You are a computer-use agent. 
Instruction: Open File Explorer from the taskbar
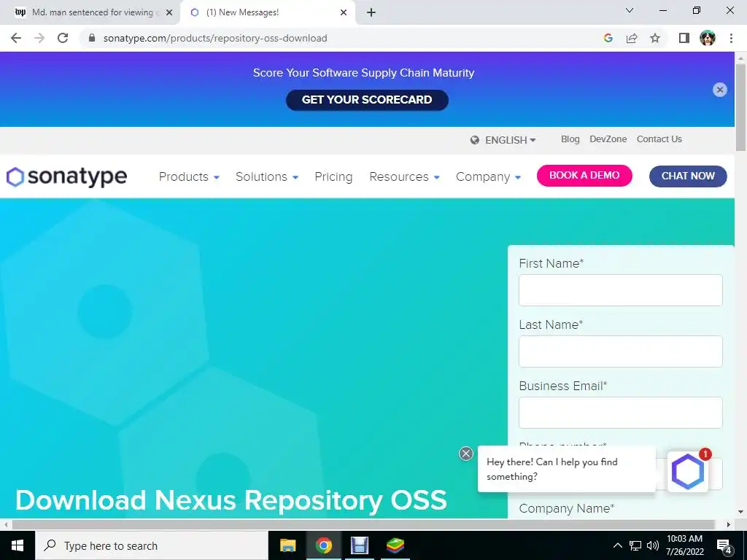(287, 545)
